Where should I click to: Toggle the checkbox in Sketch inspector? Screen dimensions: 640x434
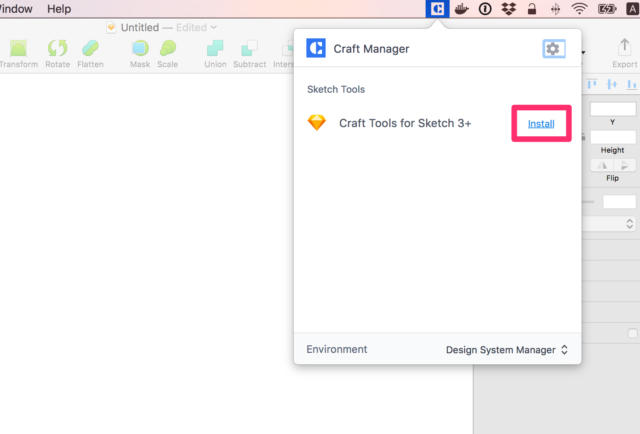point(633,333)
